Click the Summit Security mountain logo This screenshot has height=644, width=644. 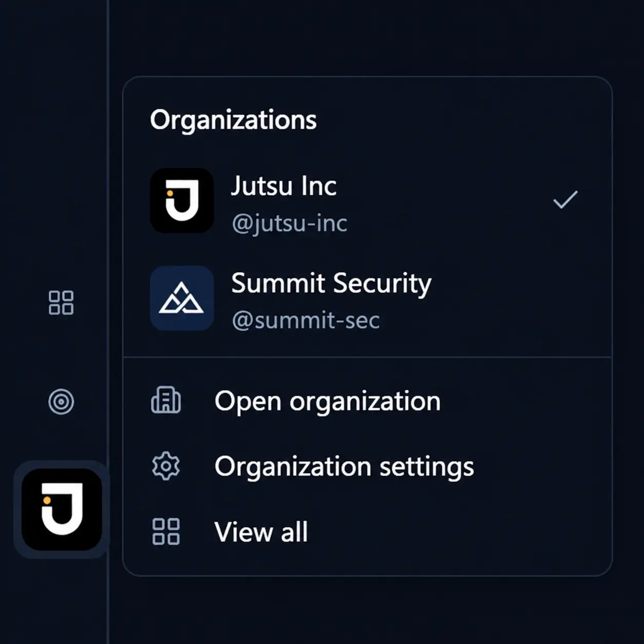point(182,298)
